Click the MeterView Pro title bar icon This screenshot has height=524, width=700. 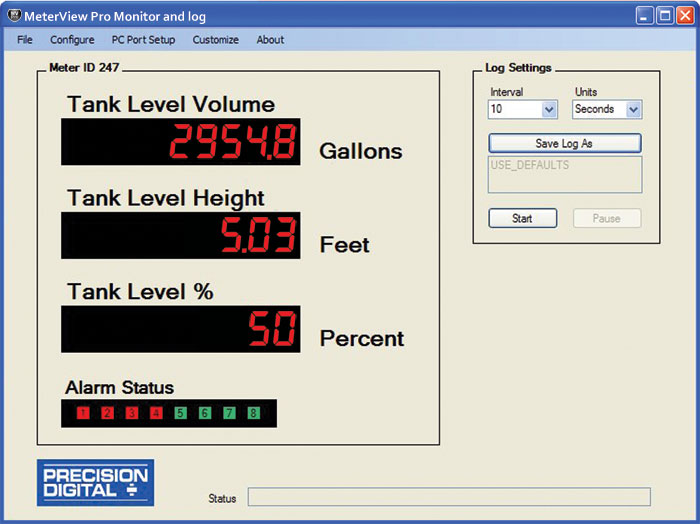(x=14, y=16)
